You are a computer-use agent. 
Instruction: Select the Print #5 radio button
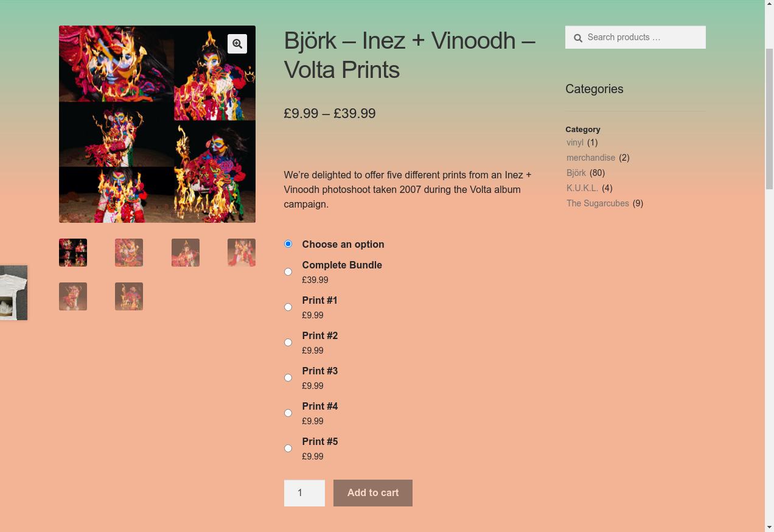pyautogui.click(x=288, y=448)
